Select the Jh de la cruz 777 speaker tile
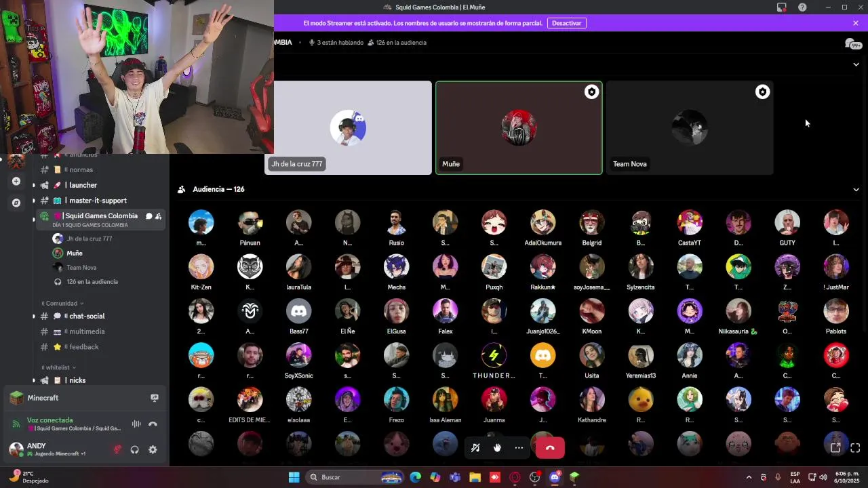 [x=348, y=128]
